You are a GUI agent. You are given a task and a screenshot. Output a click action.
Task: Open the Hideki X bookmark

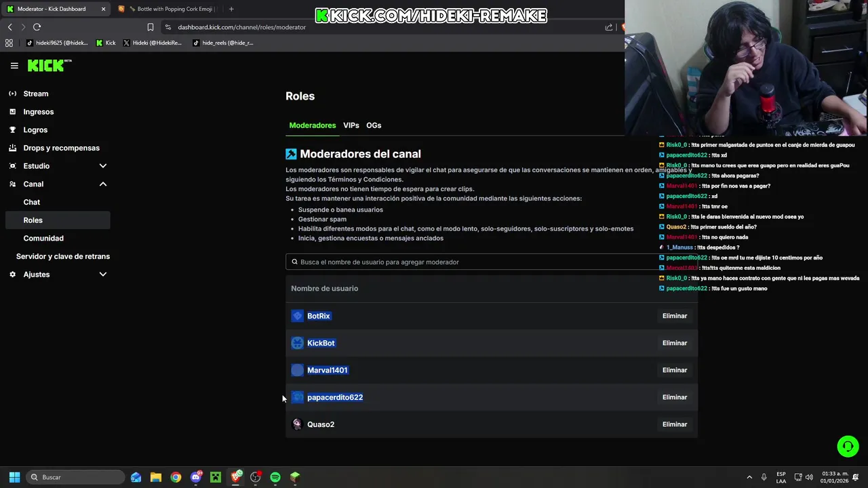pyautogui.click(x=153, y=43)
